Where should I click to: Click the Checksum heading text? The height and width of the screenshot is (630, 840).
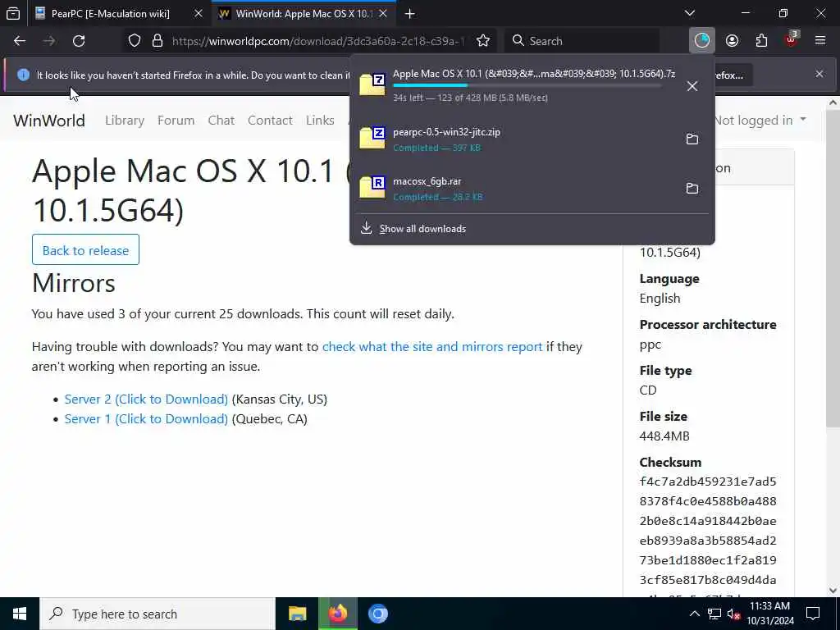[670, 462]
